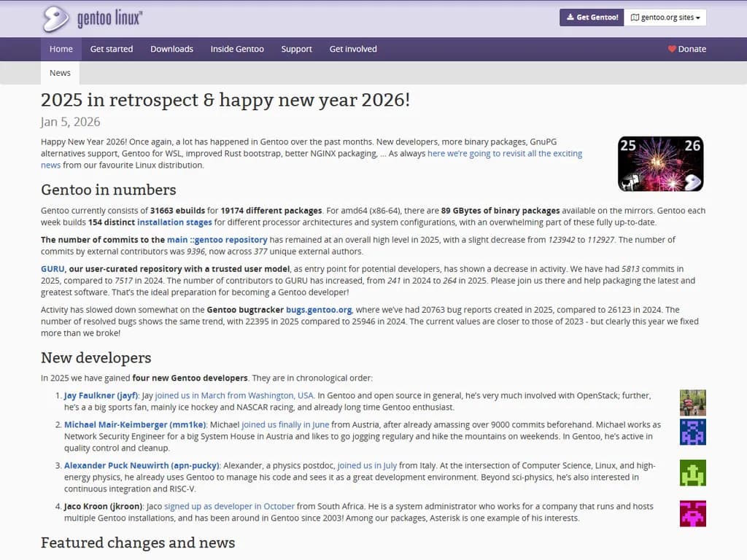Viewport: 747px width, 560px height.
Task: Open the gentoo.org sites dropdown
Action: point(667,17)
